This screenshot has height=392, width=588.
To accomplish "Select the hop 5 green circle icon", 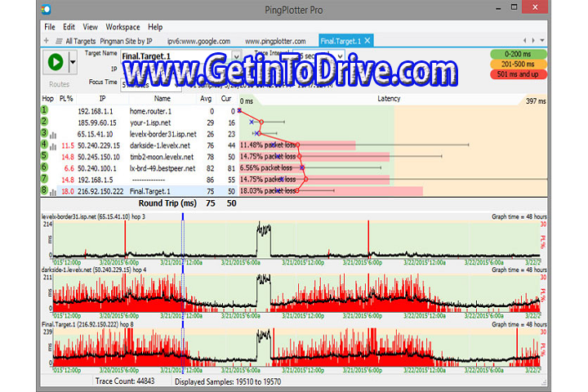I will click(x=44, y=155).
